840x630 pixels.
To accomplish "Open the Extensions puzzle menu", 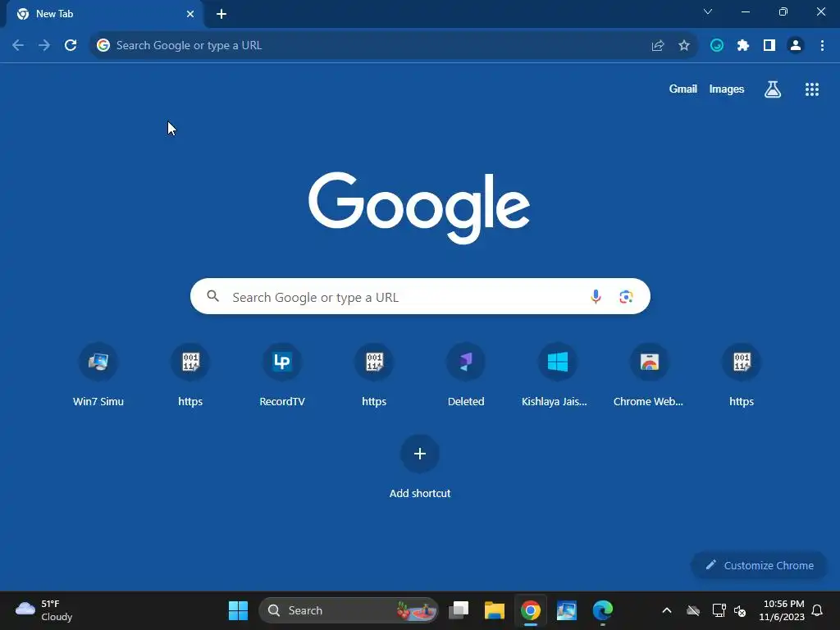I will point(743,46).
